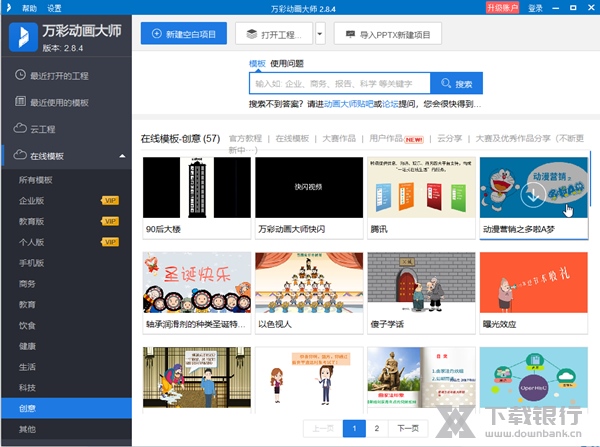The height and width of the screenshot is (447, 600).
Task: Click the 登录 link in title bar
Action: pos(535,8)
